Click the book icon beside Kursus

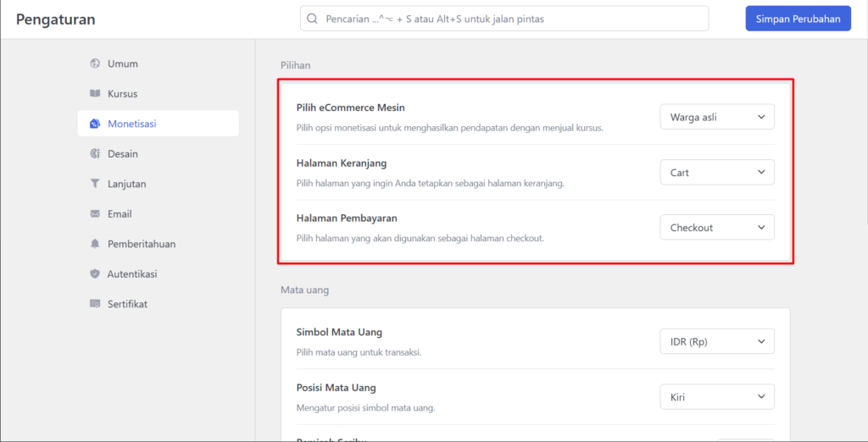tap(95, 93)
